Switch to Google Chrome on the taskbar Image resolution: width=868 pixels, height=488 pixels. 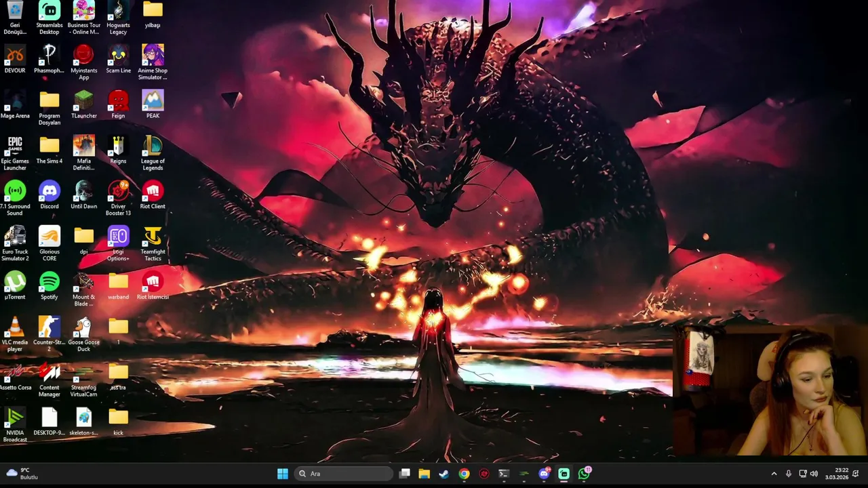click(x=464, y=474)
